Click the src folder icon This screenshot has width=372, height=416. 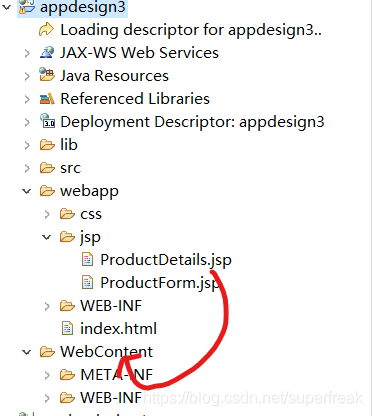click(47, 168)
